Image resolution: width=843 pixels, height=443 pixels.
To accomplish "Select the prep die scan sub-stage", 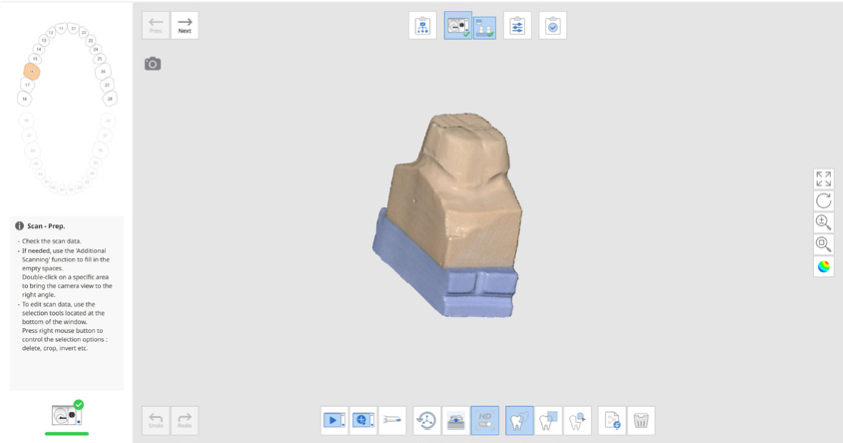I will click(x=484, y=27).
